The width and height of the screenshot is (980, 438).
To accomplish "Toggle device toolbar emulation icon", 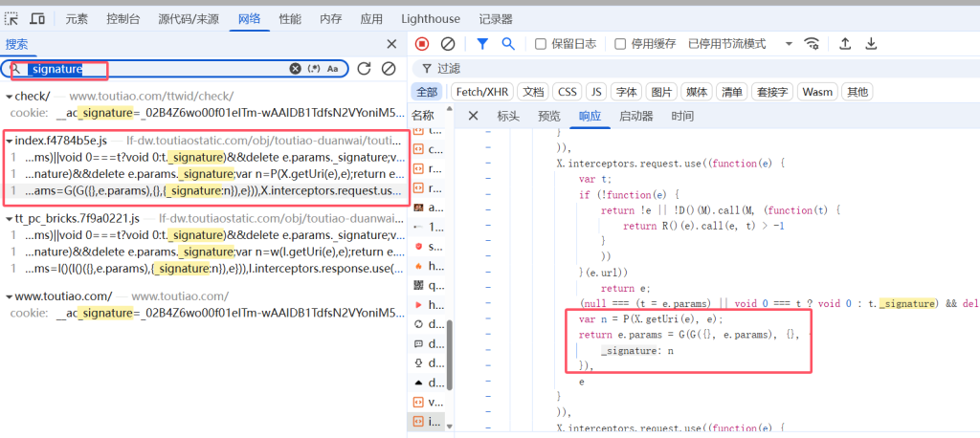I will pyautogui.click(x=37, y=18).
